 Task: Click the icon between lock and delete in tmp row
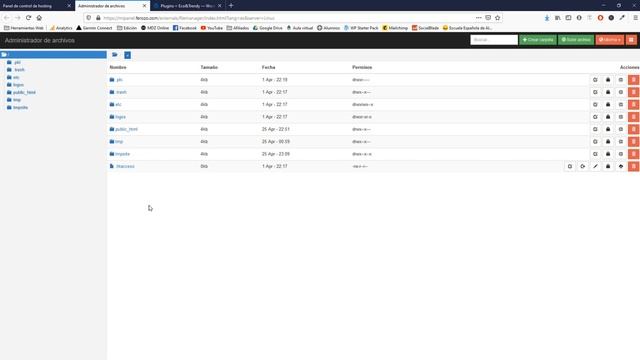pyautogui.click(x=621, y=142)
